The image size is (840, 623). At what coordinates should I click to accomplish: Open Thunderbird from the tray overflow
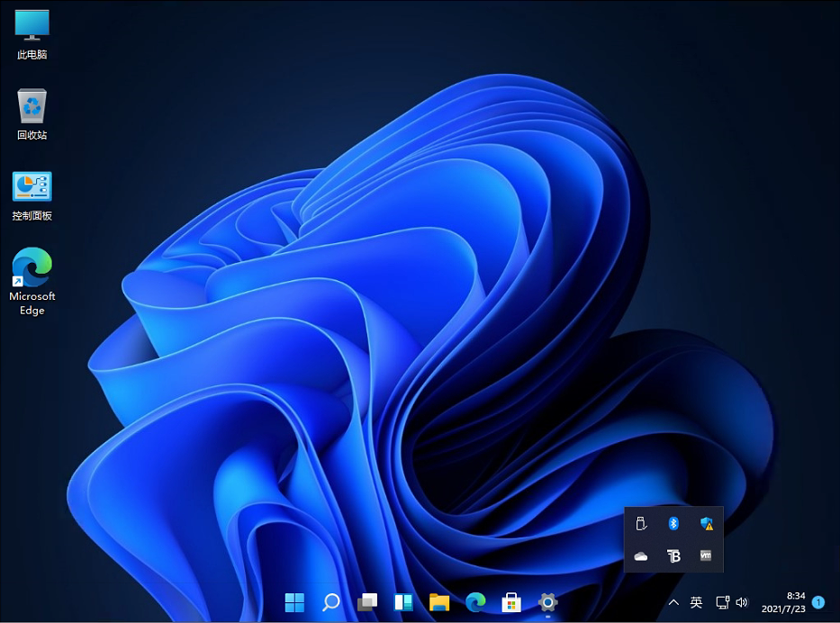point(674,556)
